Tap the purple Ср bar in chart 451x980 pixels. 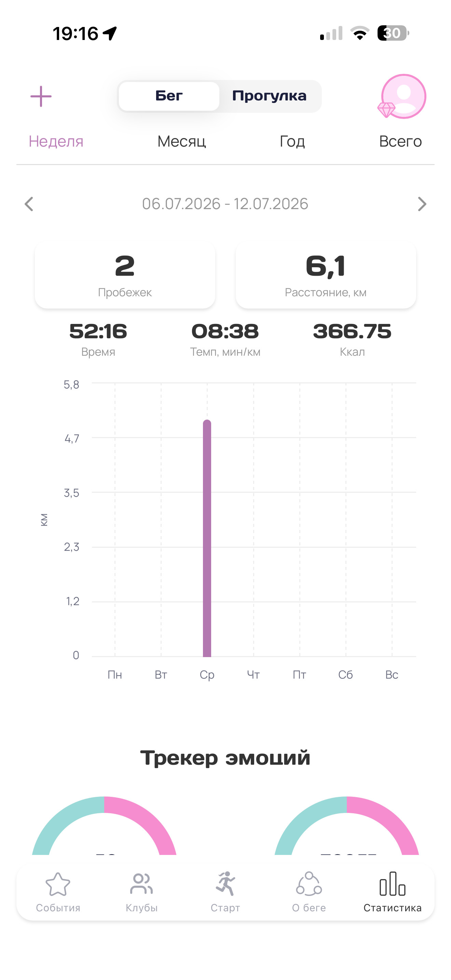(x=207, y=538)
